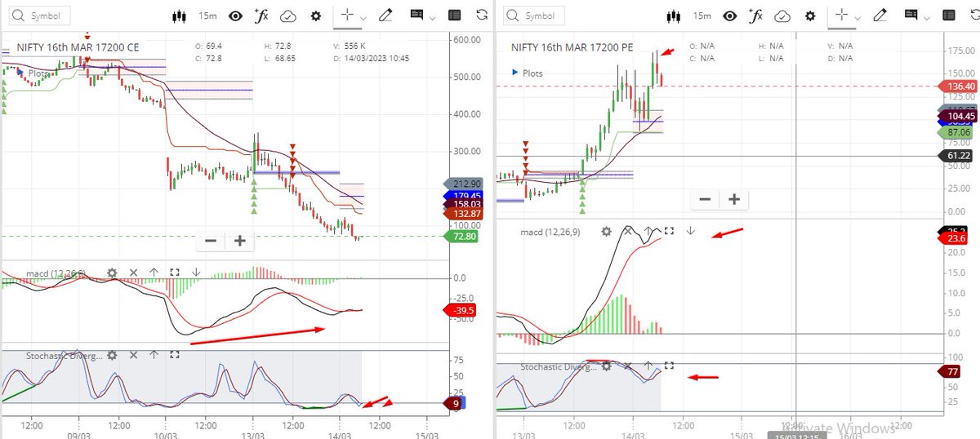Select crosshair tool in right chart toolbar
The width and height of the screenshot is (980, 439).
pyautogui.click(x=841, y=16)
